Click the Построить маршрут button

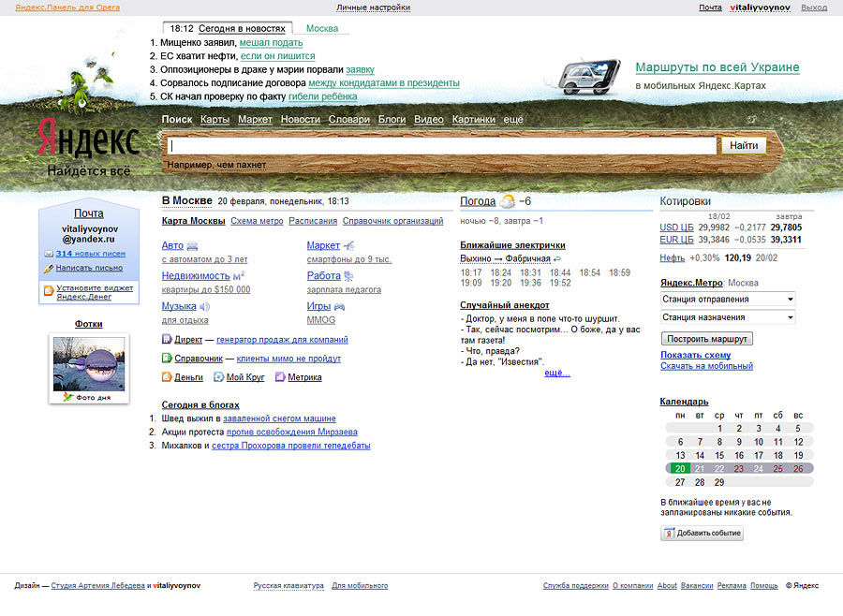706,338
